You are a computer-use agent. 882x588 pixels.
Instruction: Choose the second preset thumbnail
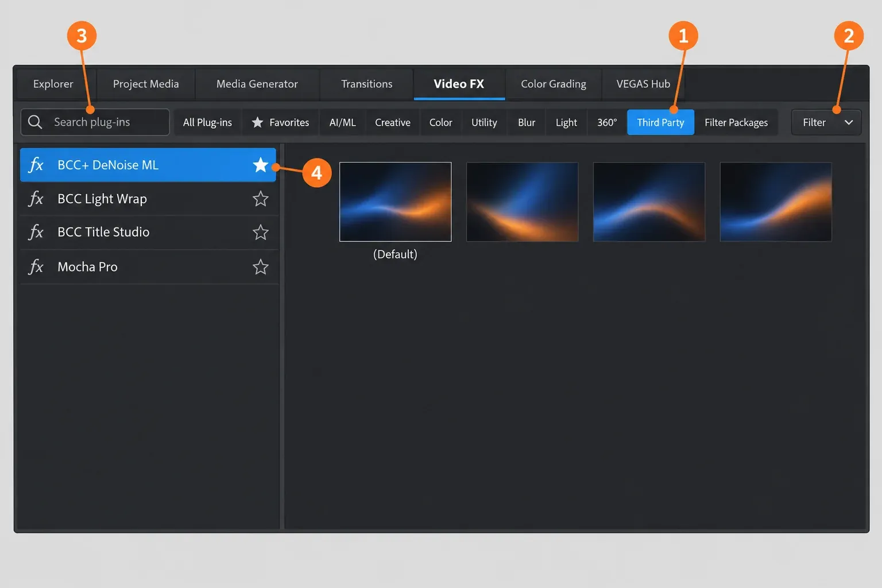coord(523,202)
